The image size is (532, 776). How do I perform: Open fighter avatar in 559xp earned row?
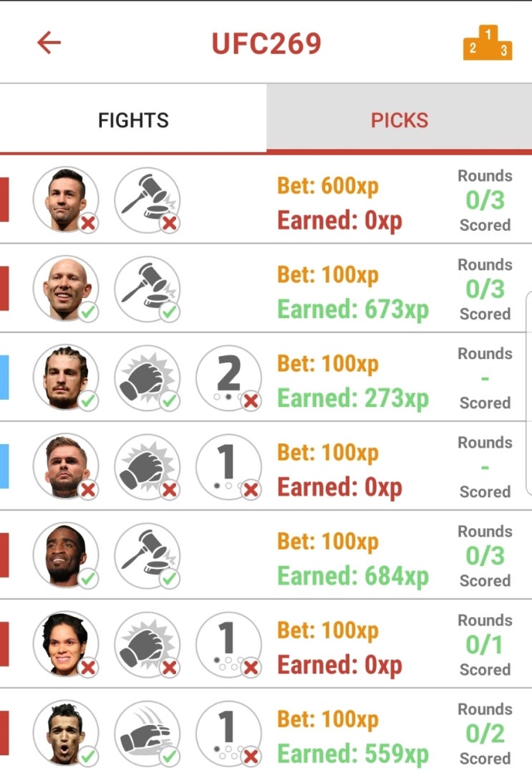pyautogui.click(x=66, y=733)
